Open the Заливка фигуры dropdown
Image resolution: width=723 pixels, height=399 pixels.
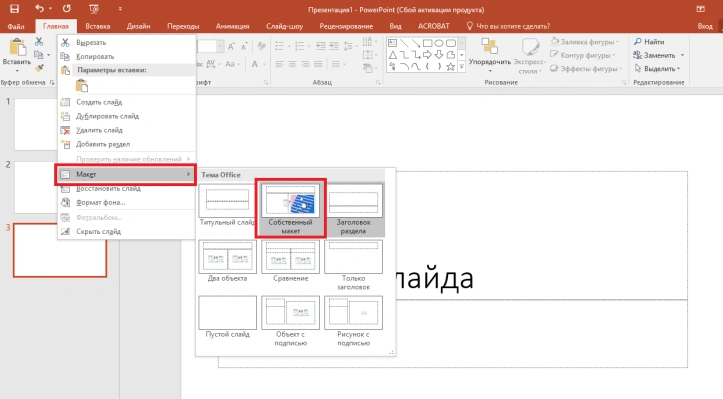(x=584, y=42)
